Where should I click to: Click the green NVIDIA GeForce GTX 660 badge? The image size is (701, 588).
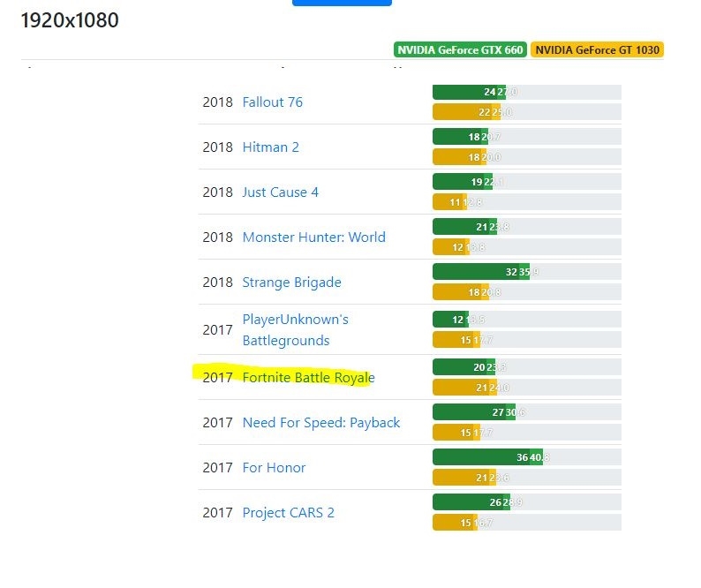460,50
